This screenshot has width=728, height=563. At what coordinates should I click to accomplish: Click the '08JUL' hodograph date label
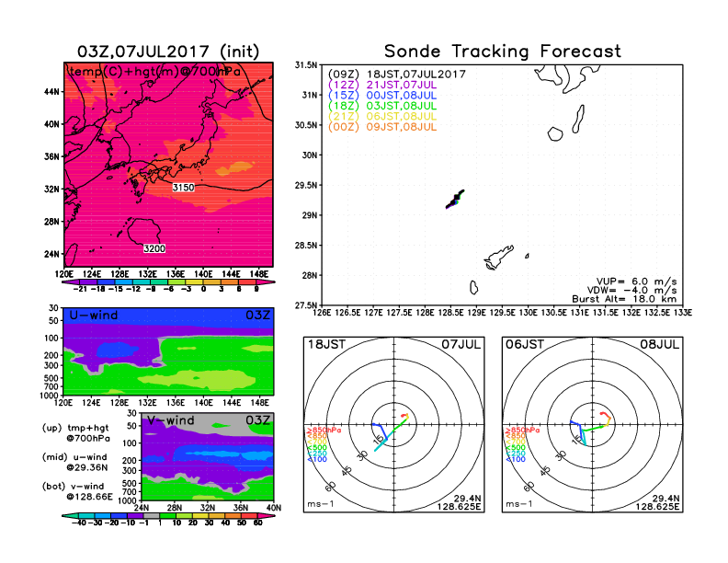pos(659,345)
